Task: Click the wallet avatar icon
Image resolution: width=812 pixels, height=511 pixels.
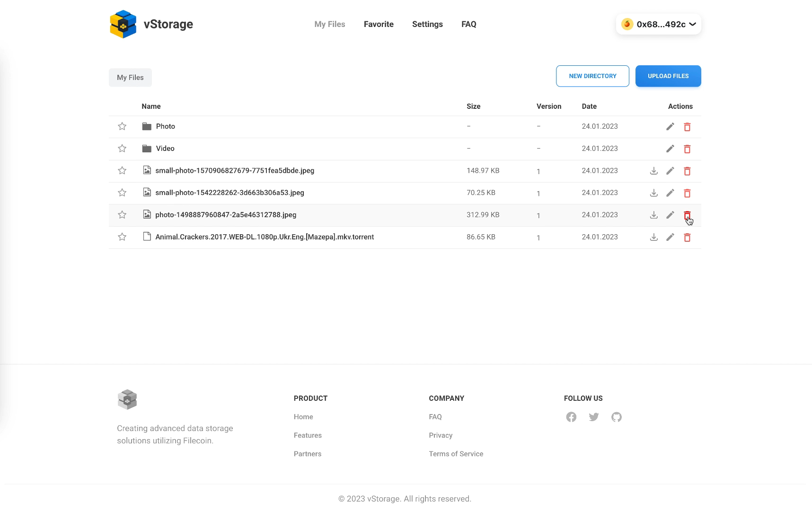Action: (627, 24)
